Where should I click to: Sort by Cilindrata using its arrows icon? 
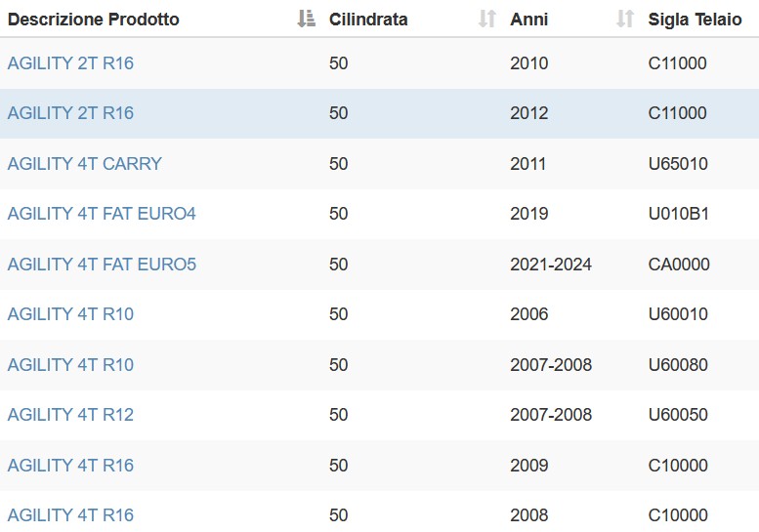click(x=487, y=19)
